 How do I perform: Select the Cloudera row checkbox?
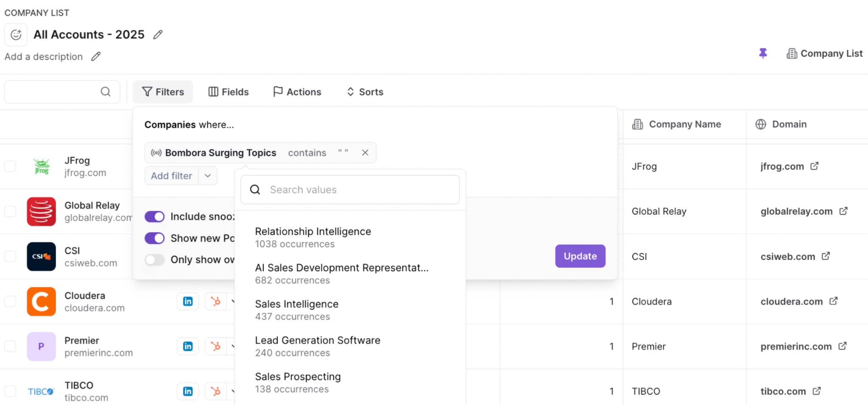click(10, 302)
